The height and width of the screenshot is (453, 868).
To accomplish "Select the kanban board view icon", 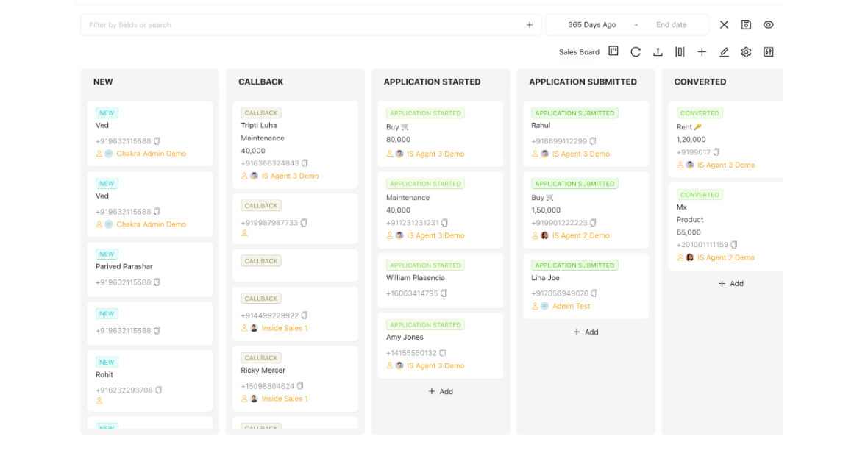I will 613,51.
